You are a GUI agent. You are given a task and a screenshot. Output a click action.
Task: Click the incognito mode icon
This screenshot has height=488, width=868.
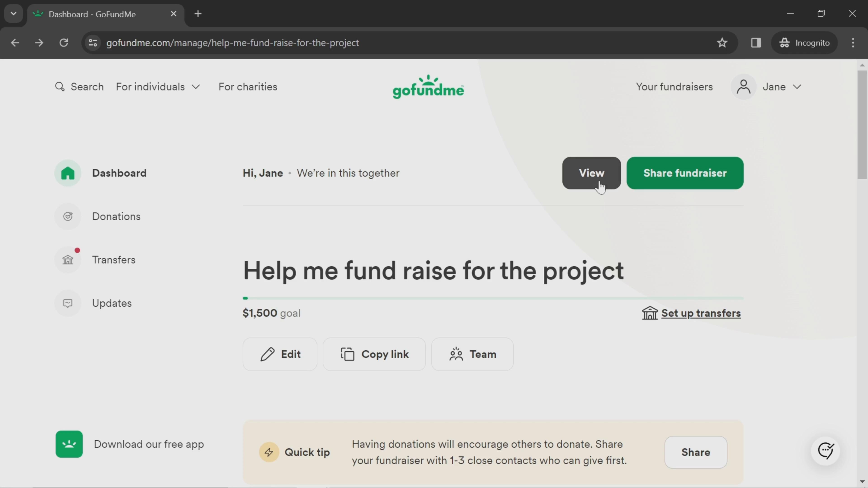click(786, 42)
